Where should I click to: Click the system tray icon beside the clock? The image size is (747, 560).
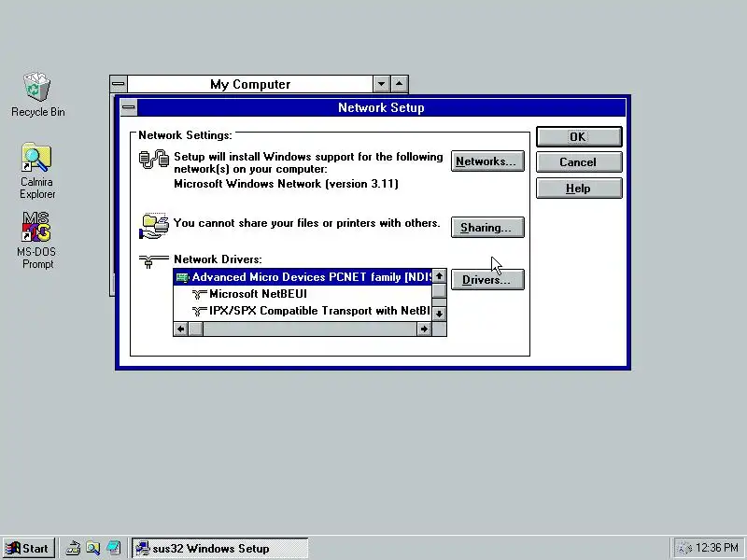[x=684, y=548]
